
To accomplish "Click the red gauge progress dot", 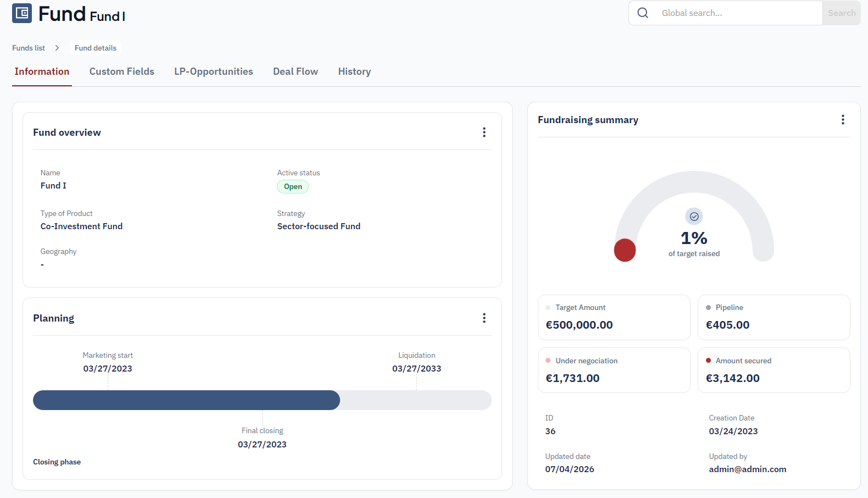I will coord(625,250).
